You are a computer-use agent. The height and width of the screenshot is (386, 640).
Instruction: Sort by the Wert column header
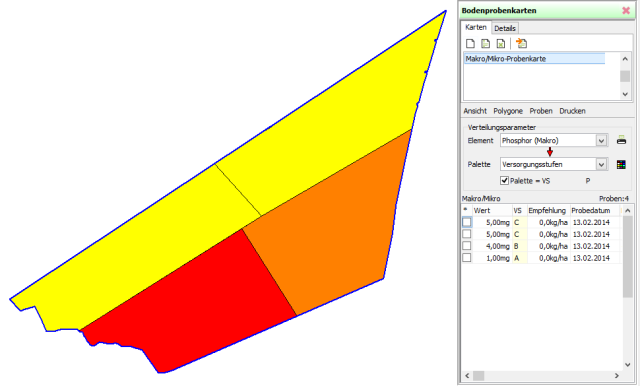(492, 211)
